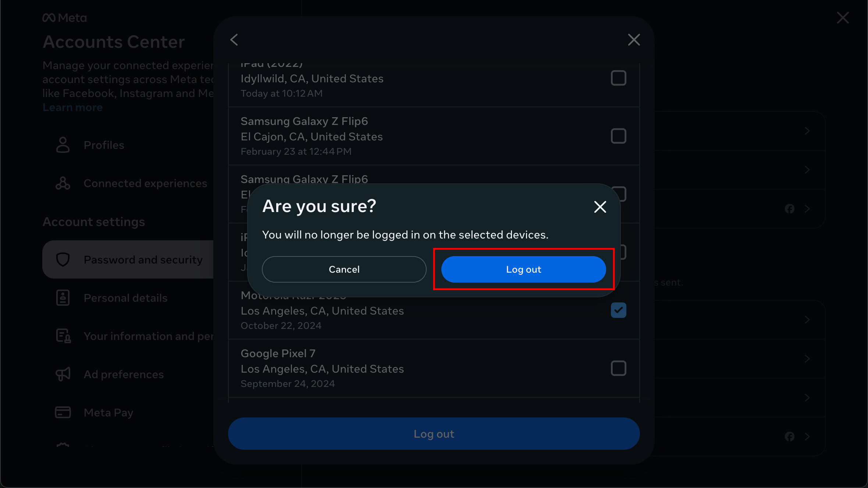Viewport: 868px width, 488px height.
Task: Select the Idyllwild iPad device checkbox
Action: (618, 78)
